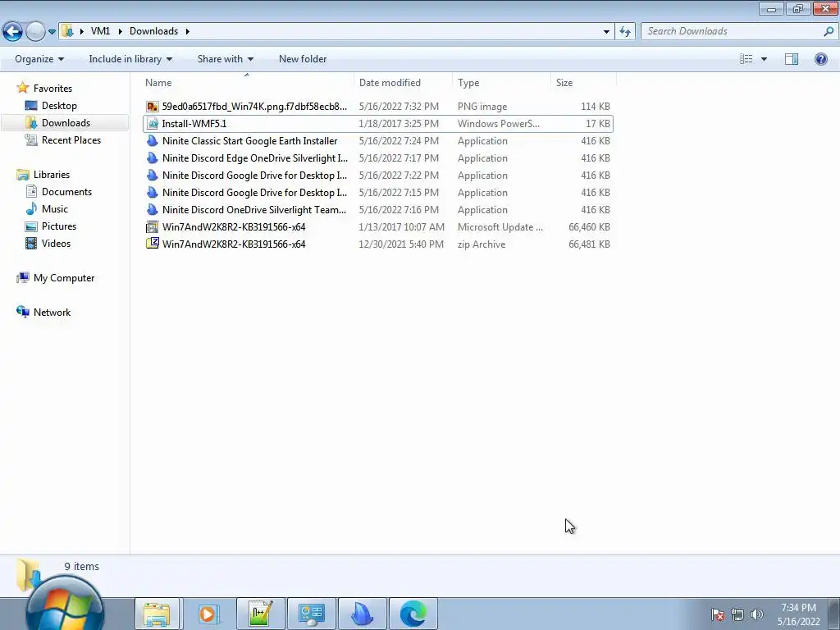
Task: Click the Help question mark icon
Action: (820, 59)
